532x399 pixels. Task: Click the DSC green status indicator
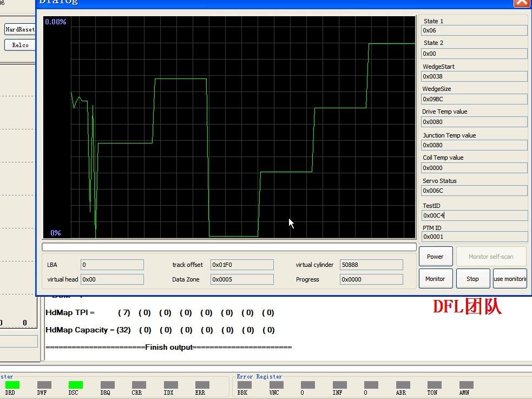pyautogui.click(x=75, y=385)
